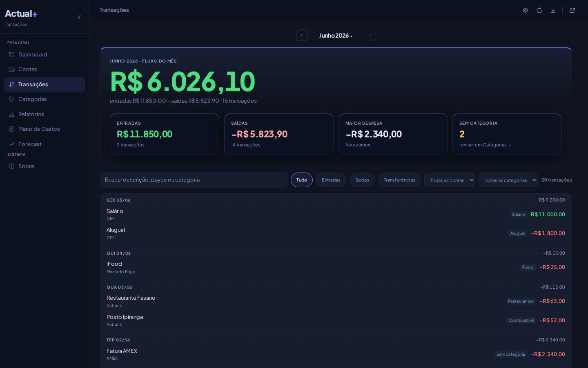Go to previous month arrow
The width and height of the screenshot is (588, 368).
302,35
